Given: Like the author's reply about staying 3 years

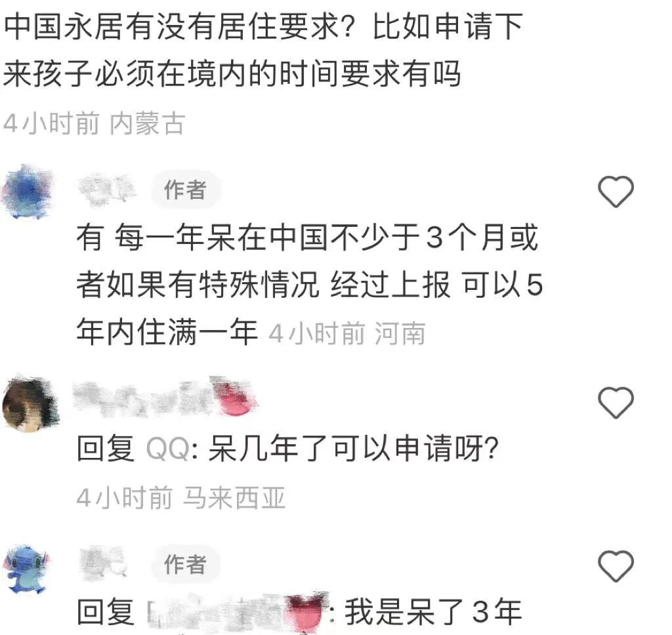Looking at the screenshot, I should 616,566.
